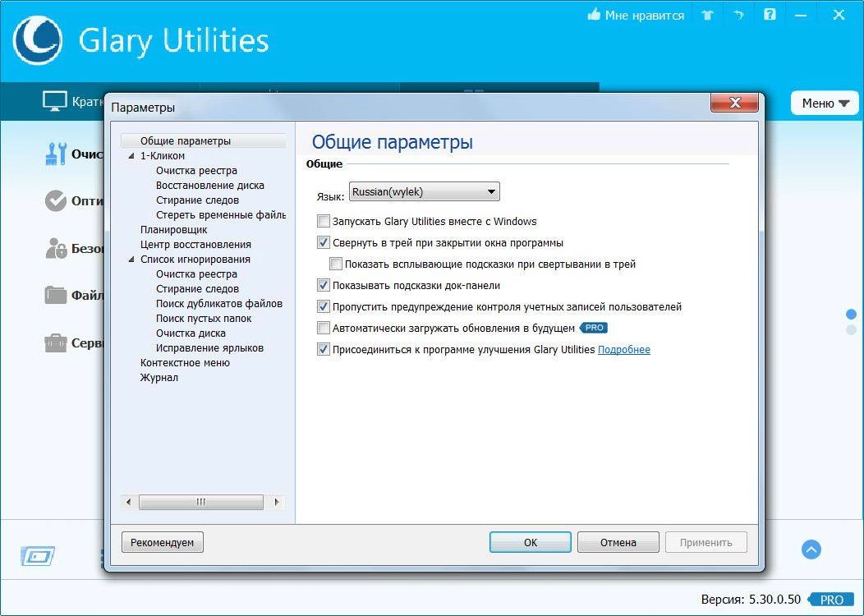Viewport: 864px width, 616px height.
Task: Select Контекстное меню tree item
Action: pyautogui.click(x=185, y=363)
